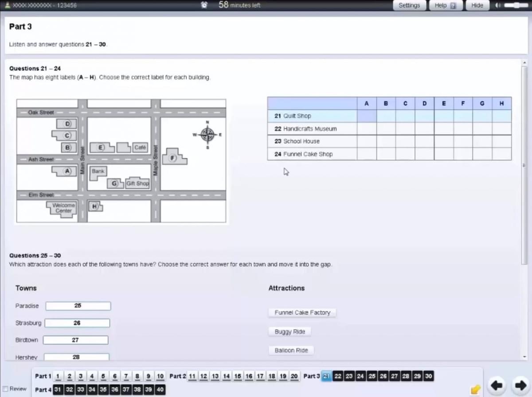Click the answer gap 25 for Paradise

(x=78, y=306)
